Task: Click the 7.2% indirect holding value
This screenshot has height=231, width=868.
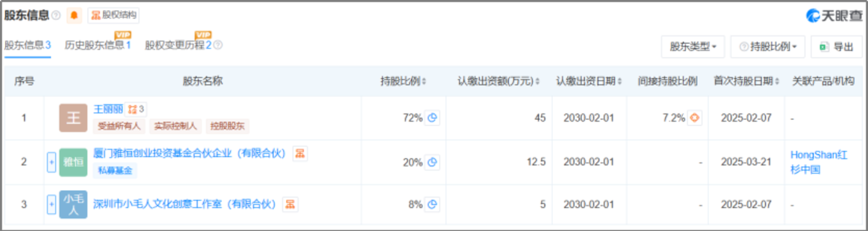Action: coord(674,118)
